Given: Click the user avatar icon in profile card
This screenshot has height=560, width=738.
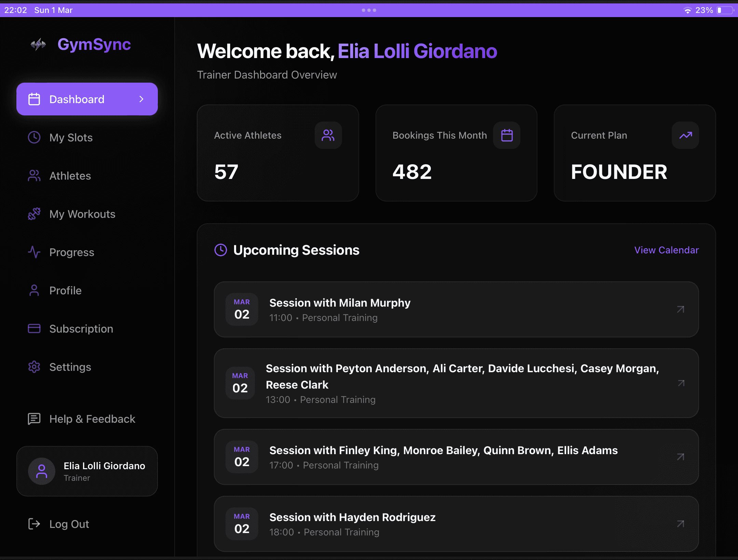Looking at the screenshot, I should pyautogui.click(x=42, y=471).
